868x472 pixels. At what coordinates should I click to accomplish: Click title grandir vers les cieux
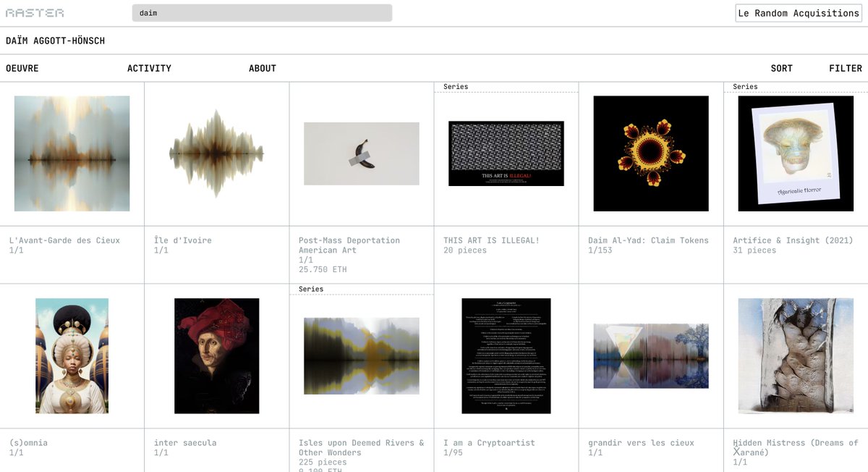641,443
